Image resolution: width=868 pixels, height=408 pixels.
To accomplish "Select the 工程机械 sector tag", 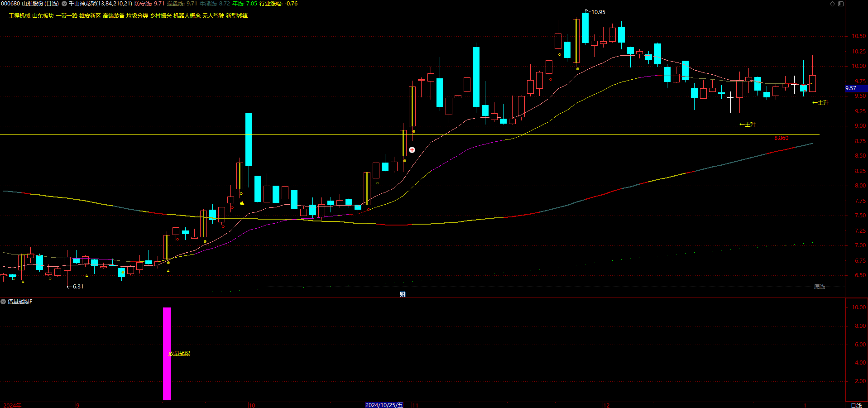I will coord(19,16).
